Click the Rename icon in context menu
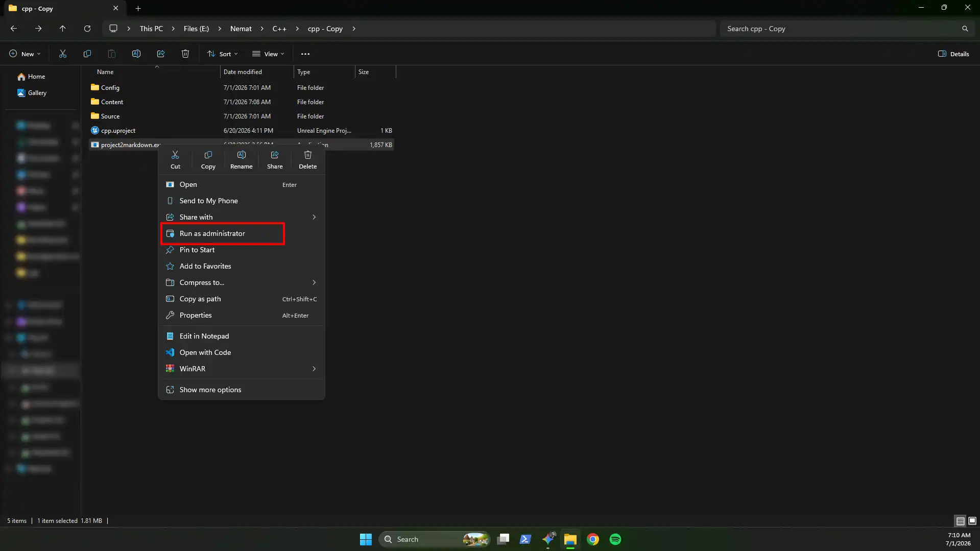This screenshot has width=980, height=551. click(x=241, y=159)
